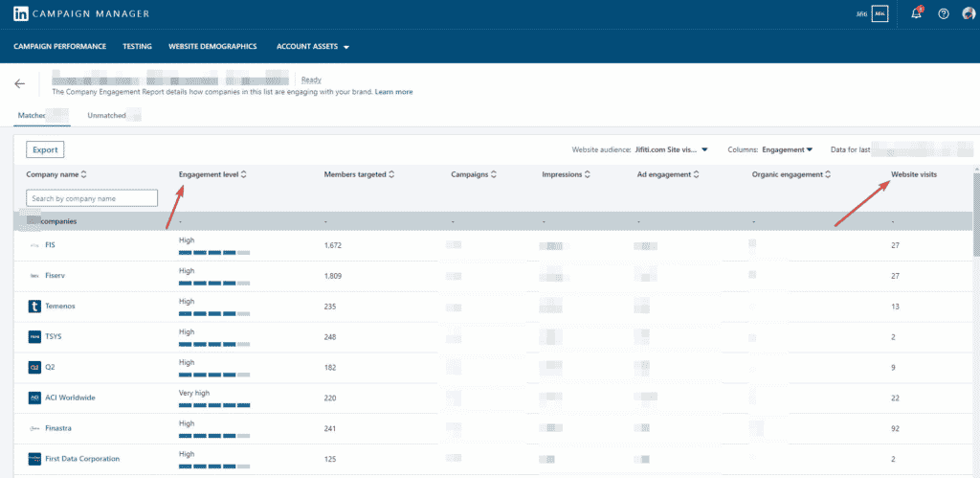Click the Very high engagement label

[194, 393]
